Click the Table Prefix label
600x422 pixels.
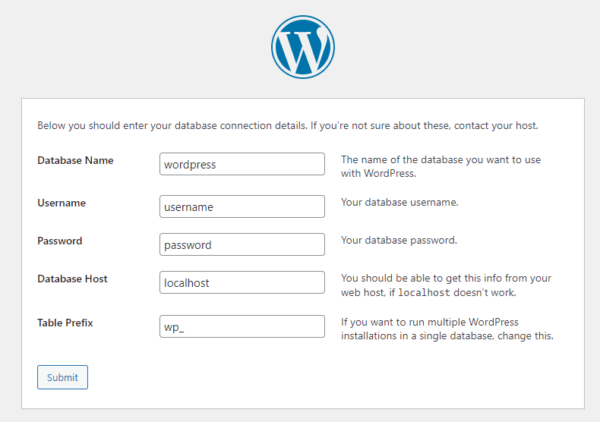click(x=66, y=323)
